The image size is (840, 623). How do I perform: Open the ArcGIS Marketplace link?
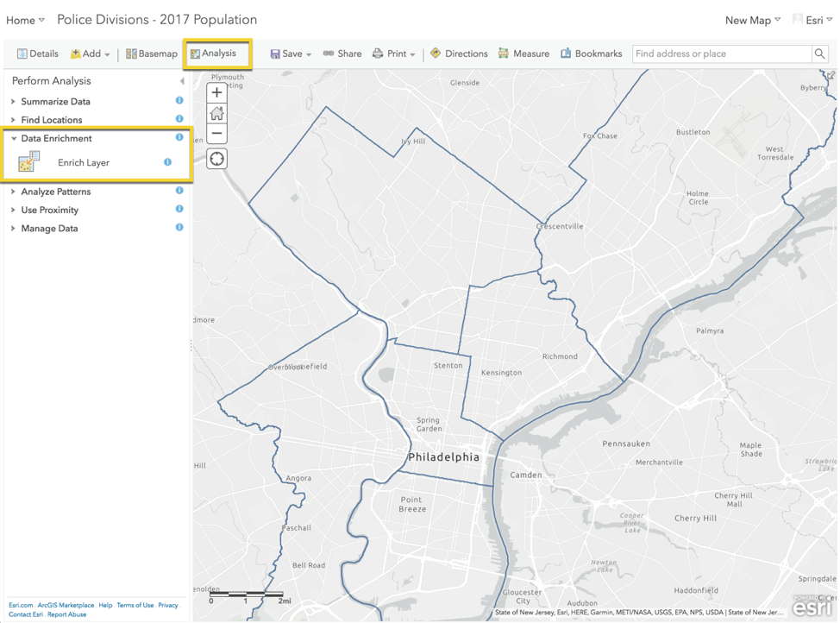[x=66, y=605]
